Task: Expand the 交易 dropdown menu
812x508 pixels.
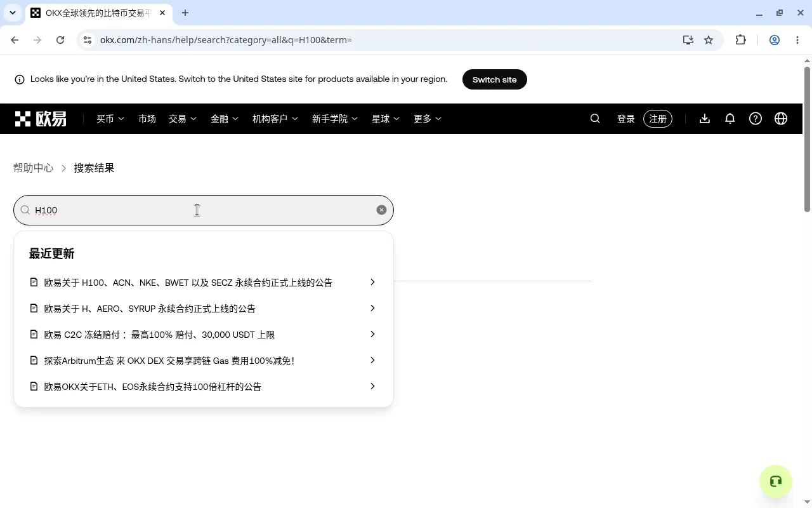Action: [x=183, y=119]
